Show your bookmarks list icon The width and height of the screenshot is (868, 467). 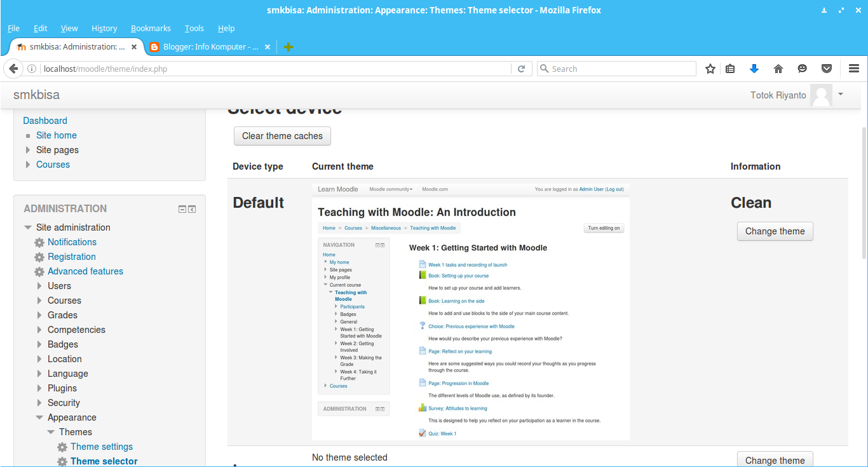click(x=730, y=69)
